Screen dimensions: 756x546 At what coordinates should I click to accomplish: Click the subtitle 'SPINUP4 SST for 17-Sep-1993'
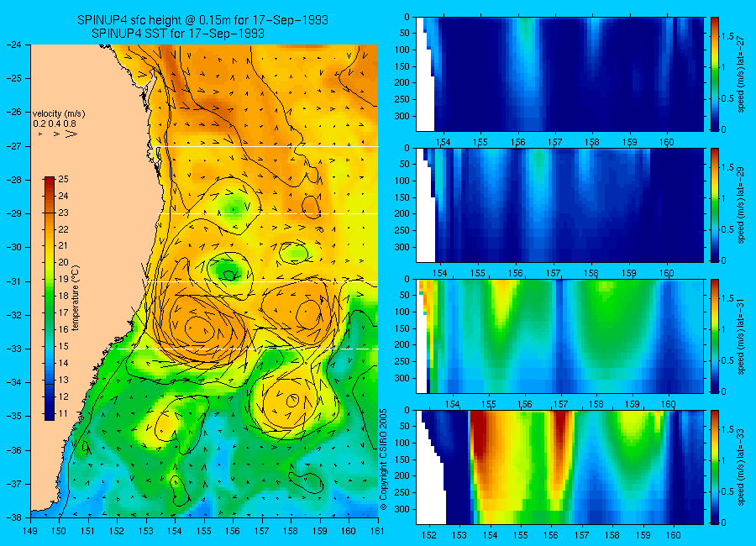[178, 34]
